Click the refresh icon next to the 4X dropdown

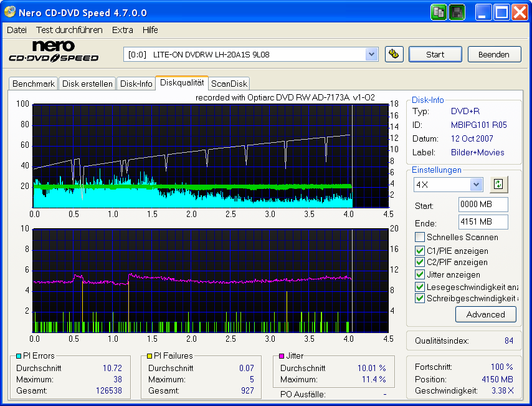pos(498,185)
